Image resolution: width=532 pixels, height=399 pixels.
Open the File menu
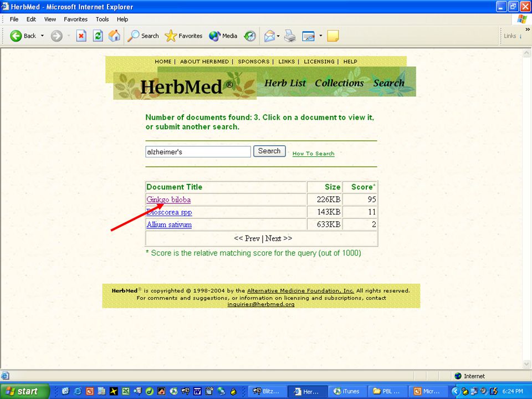pyautogui.click(x=14, y=19)
